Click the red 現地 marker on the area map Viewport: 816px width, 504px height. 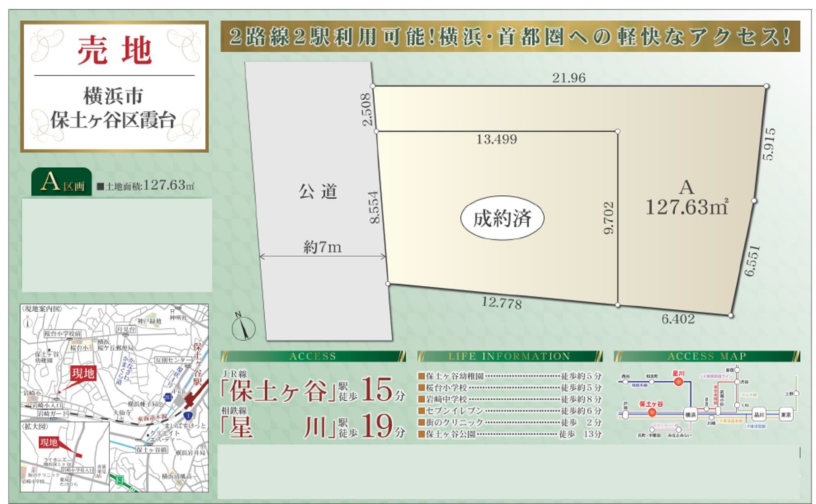point(83,373)
